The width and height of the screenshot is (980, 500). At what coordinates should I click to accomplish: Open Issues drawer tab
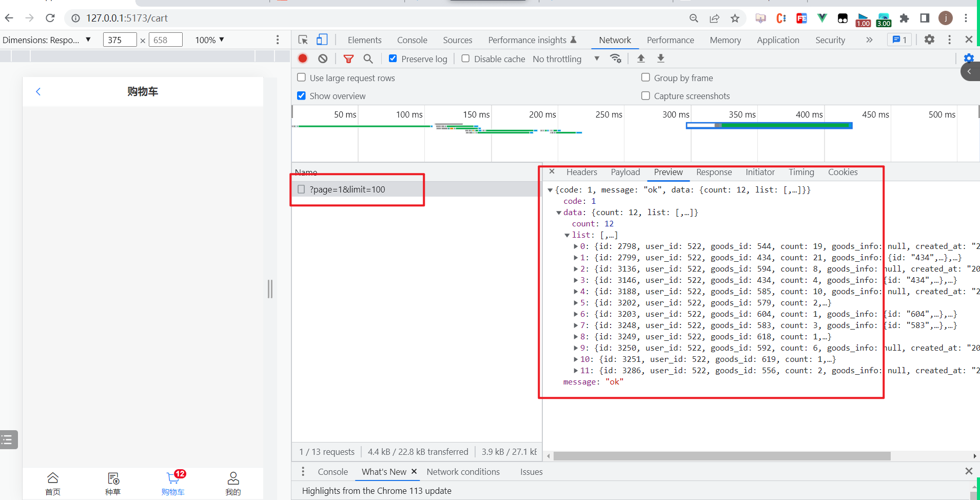point(531,472)
